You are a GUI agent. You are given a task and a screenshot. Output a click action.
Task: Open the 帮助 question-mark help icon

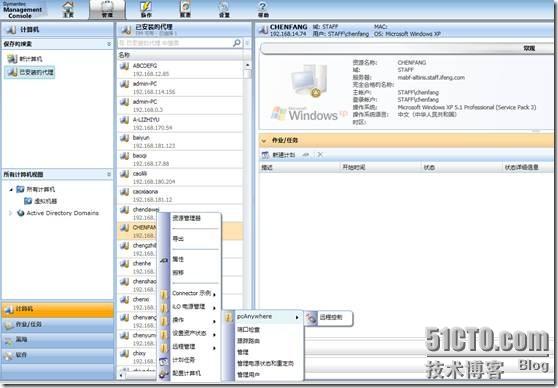click(x=263, y=9)
